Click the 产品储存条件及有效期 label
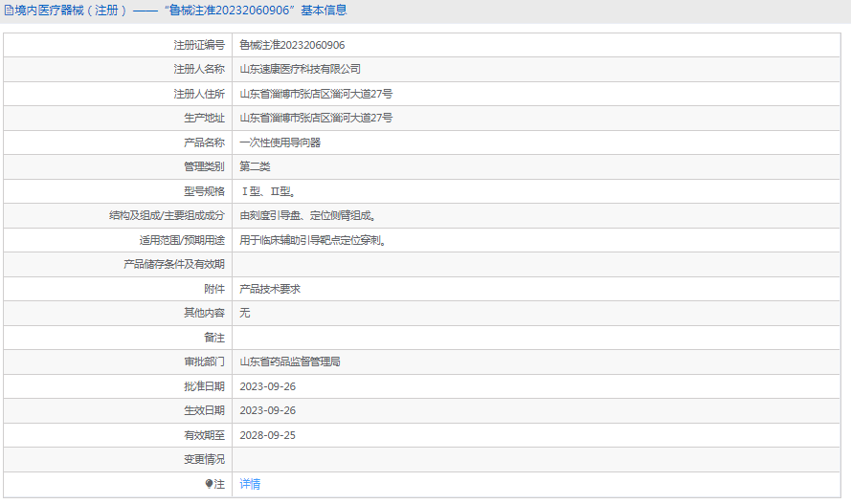851x504 pixels. (174, 264)
